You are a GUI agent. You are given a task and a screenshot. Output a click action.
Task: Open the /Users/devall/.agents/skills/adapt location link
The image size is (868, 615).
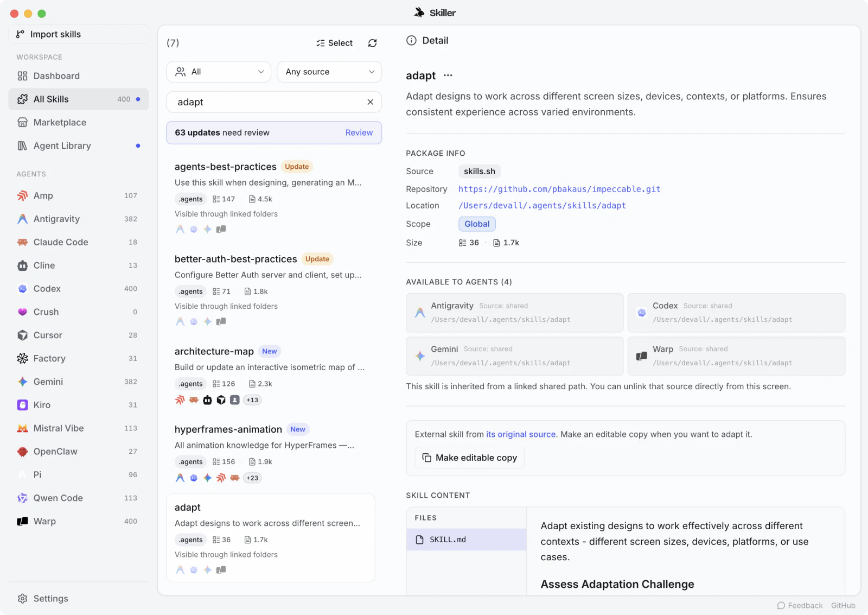point(542,205)
